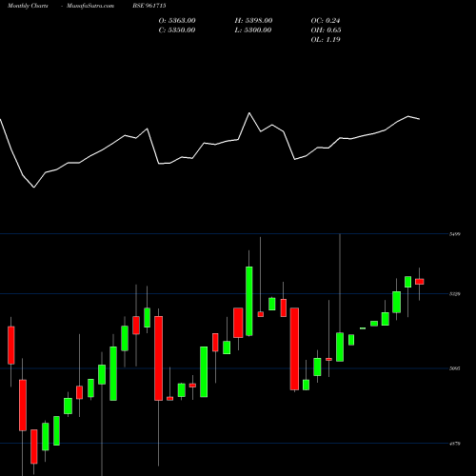The width and height of the screenshot is (476, 476).
Task: Click the last red candle on the chart
Action: point(420,282)
